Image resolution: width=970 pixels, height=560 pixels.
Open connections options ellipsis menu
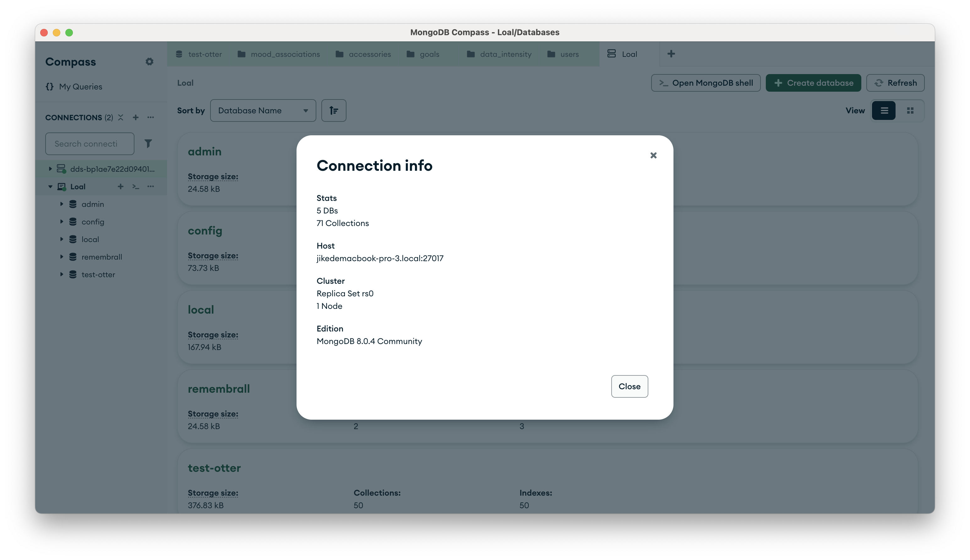click(x=150, y=117)
